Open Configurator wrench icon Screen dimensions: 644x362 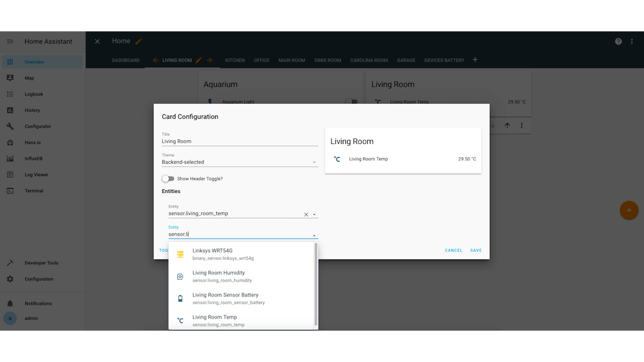[x=10, y=126]
